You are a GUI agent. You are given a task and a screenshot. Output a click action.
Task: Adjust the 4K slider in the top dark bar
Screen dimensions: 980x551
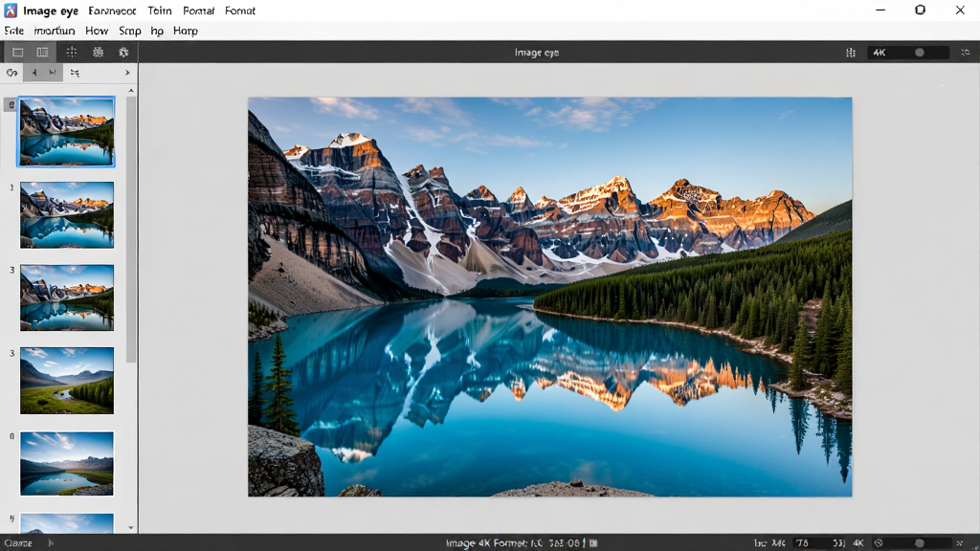click(920, 53)
